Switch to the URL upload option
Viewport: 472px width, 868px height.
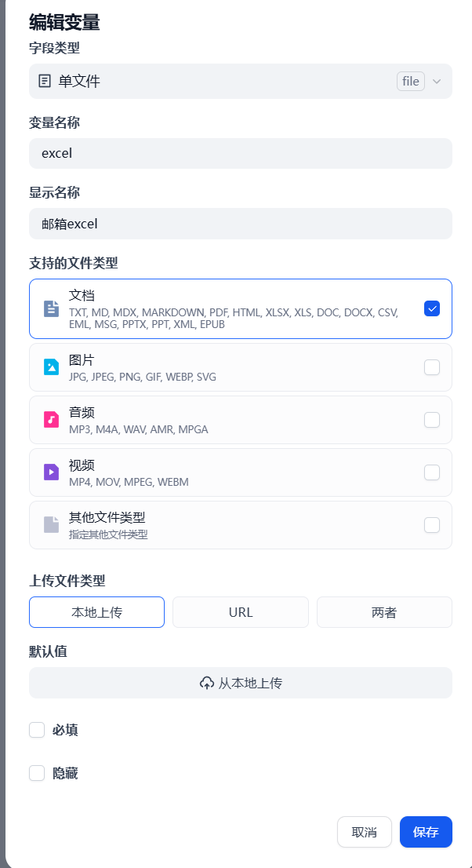[x=241, y=612]
